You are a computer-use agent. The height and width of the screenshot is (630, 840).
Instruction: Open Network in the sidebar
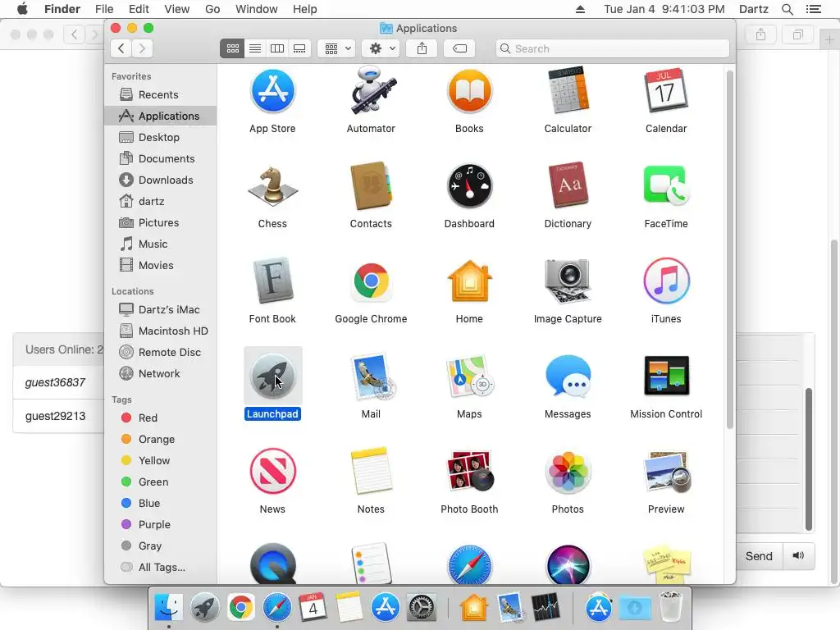pyautogui.click(x=161, y=374)
